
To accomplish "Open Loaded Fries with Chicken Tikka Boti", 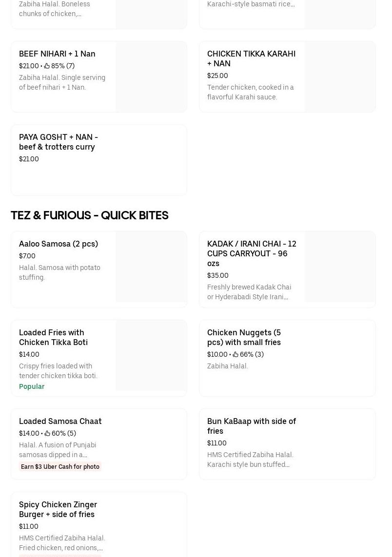I will 53,337.
